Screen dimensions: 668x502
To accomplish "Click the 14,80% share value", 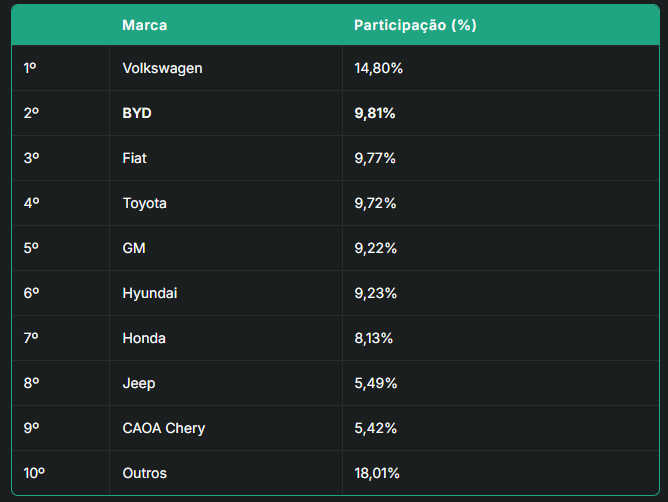I will pyautogui.click(x=378, y=68).
